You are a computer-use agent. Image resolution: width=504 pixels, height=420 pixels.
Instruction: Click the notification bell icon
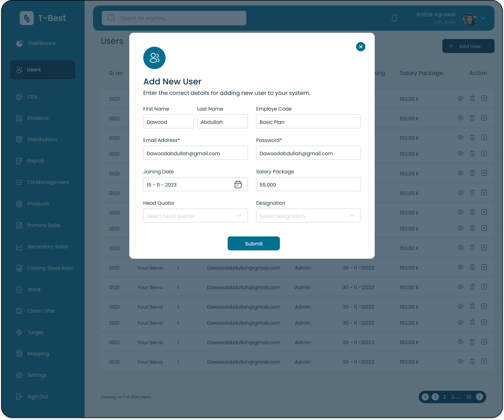394,18
